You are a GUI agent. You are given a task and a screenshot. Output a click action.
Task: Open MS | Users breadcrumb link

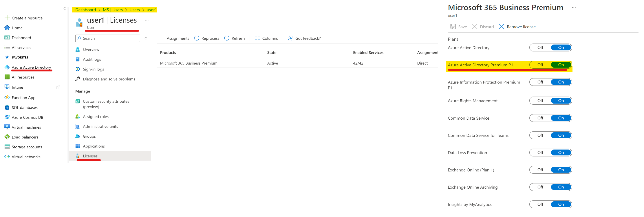[113, 10]
